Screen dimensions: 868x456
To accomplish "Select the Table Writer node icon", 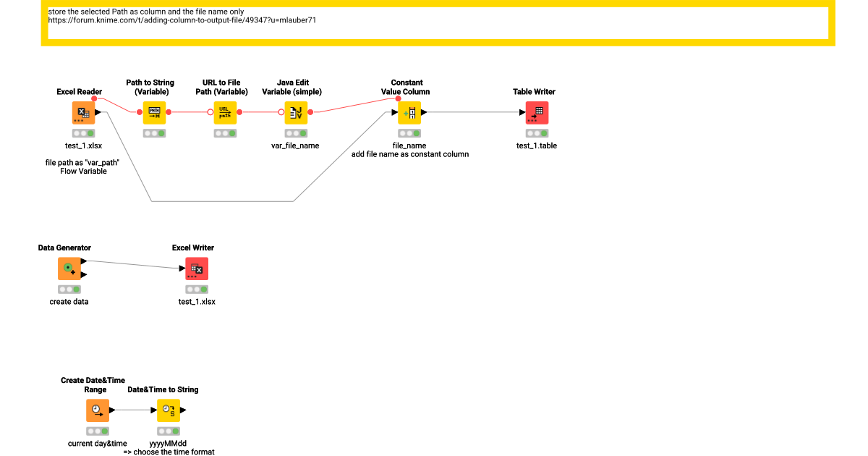I will [536, 112].
